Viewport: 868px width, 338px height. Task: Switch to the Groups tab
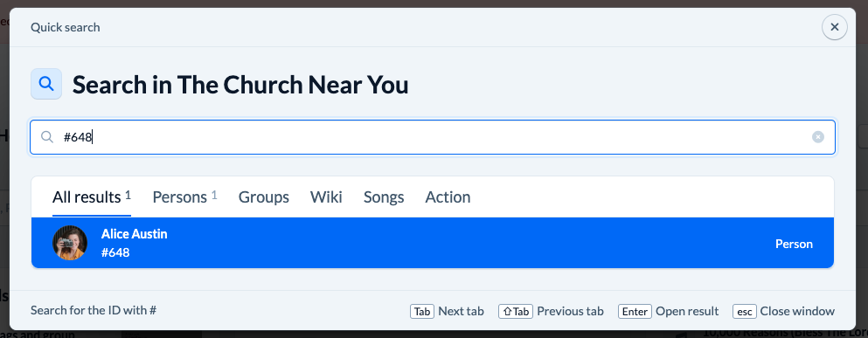tap(263, 197)
